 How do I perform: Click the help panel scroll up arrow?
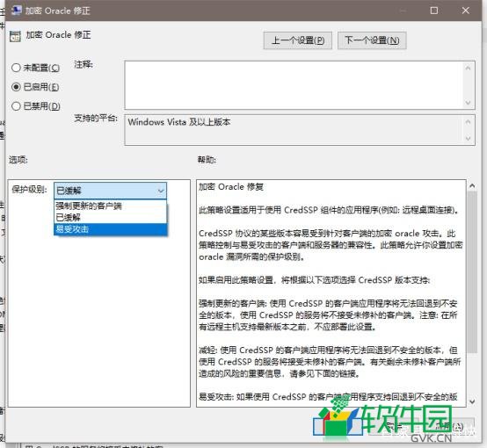[x=472, y=185]
